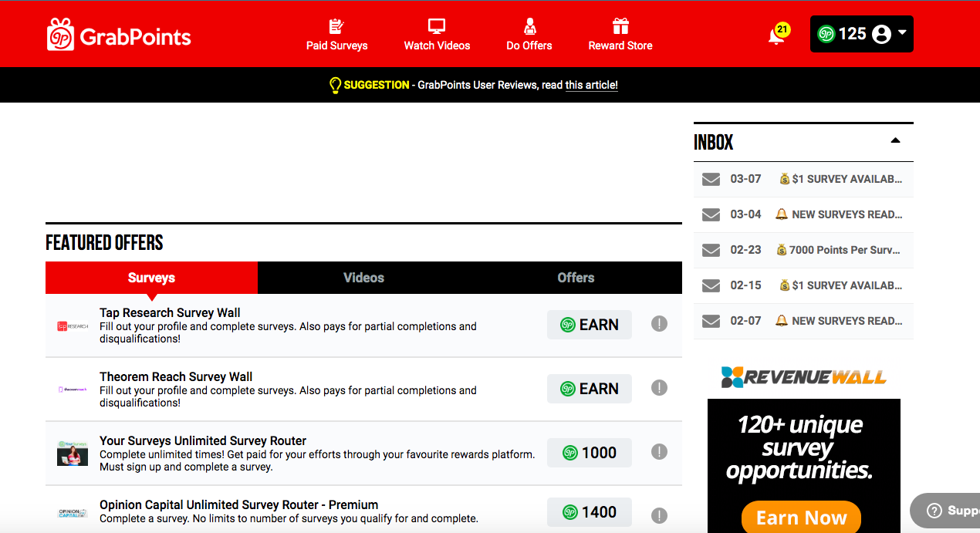Go to Do Offers page
This screenshot has height=533, width=980.
coord(529,35)
